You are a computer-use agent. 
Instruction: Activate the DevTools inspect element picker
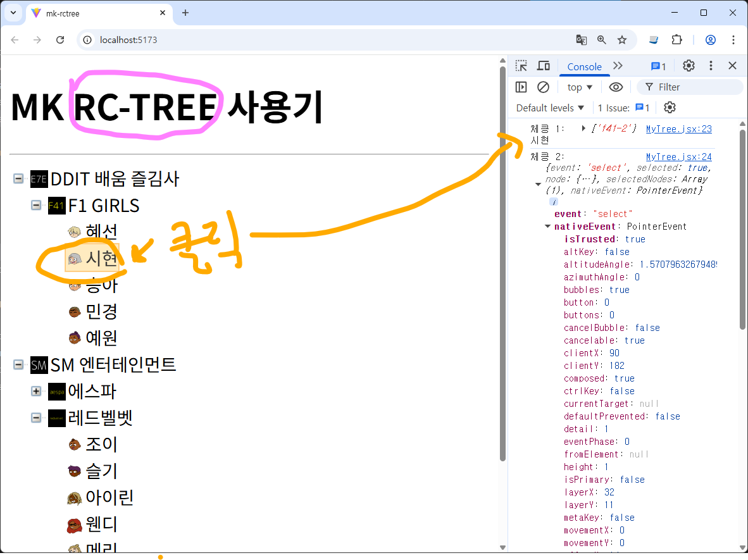pos(521,66)
